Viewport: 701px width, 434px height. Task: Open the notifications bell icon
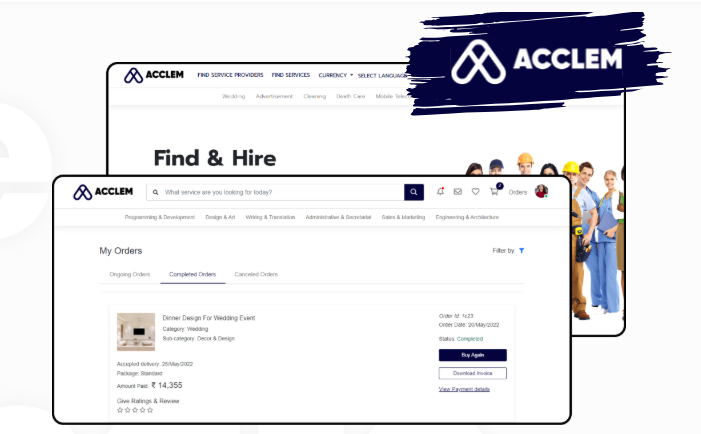point(440,191)
